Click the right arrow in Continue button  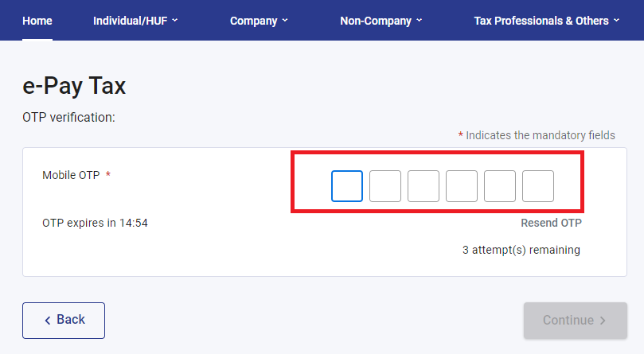tap(603, 321)
